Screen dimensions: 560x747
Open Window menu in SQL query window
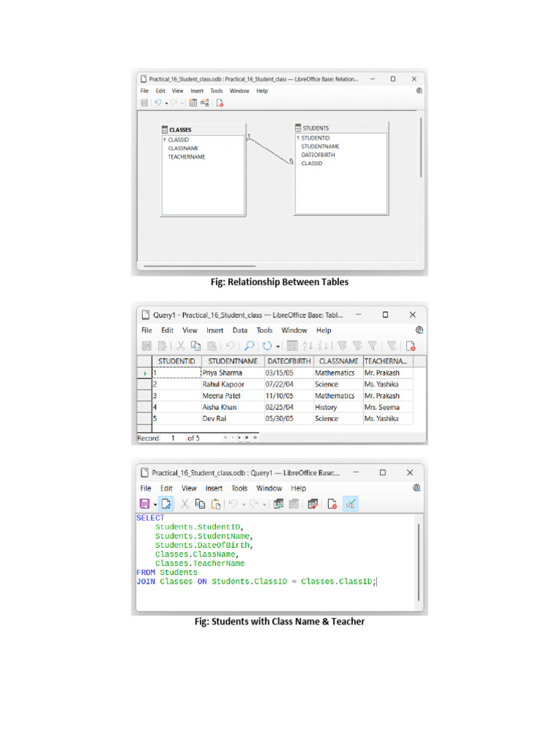(x=269, y=488)
